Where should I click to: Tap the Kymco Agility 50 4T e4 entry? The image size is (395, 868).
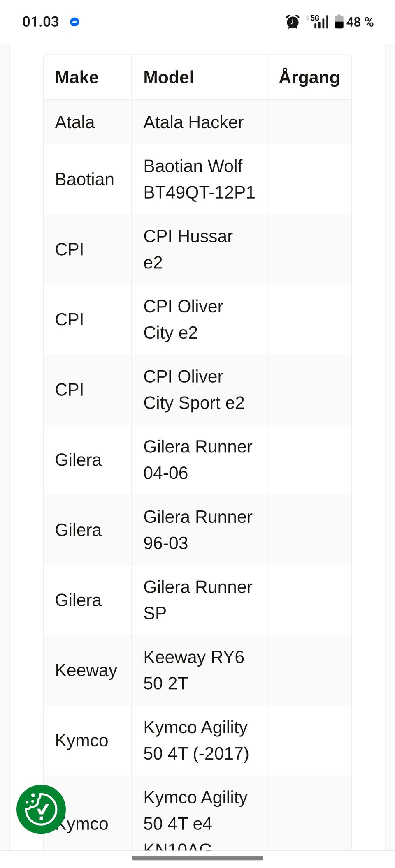click(x=195, y=810)
